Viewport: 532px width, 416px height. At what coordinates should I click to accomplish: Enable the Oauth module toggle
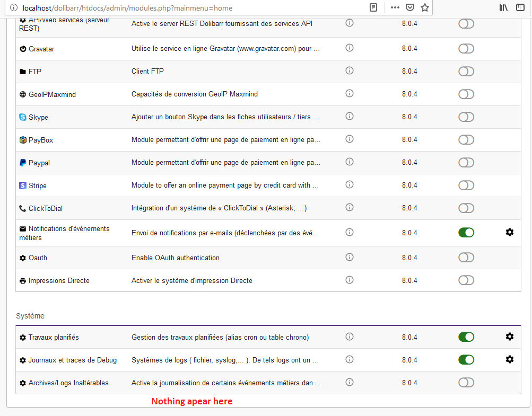466,258
